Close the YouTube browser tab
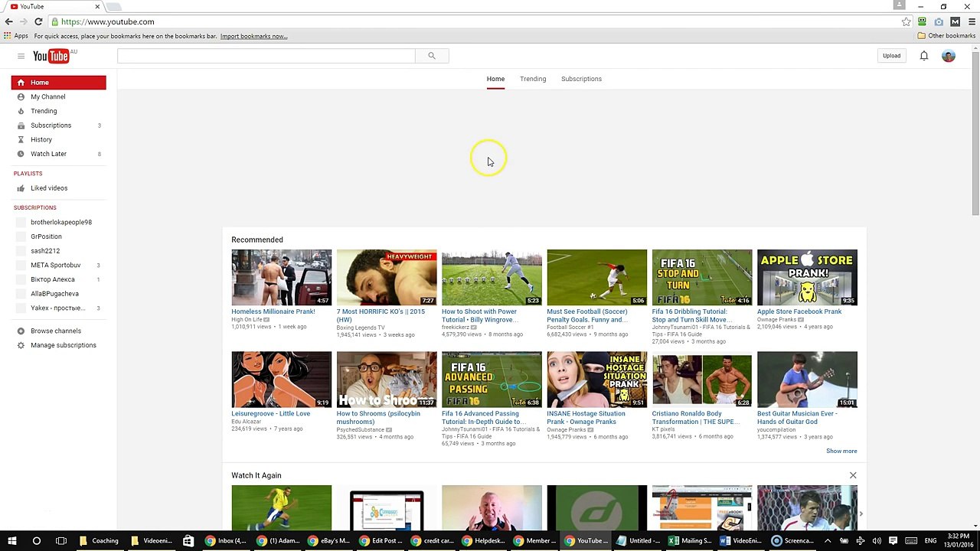Screen dimensions: 980x551 click(x=97, y=6)
